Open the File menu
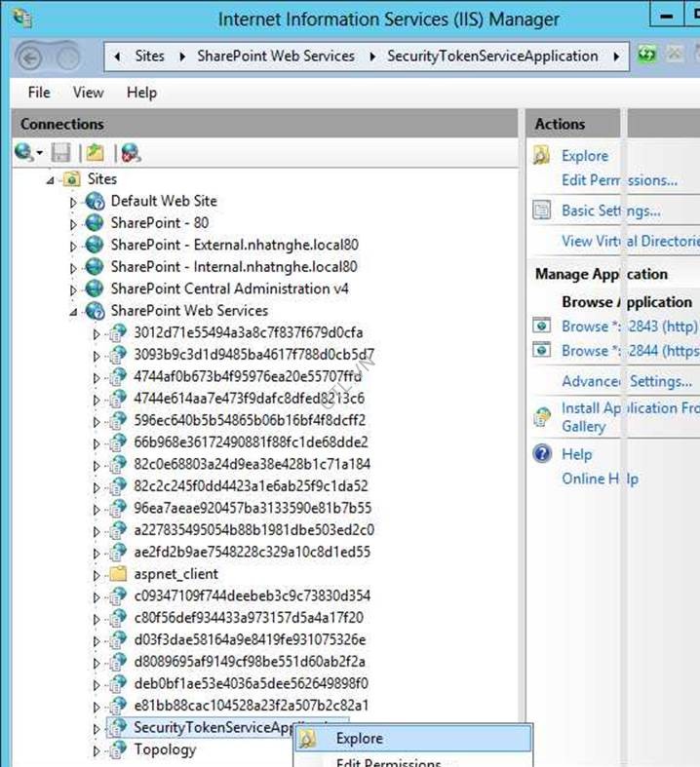 tap(39, 93)
